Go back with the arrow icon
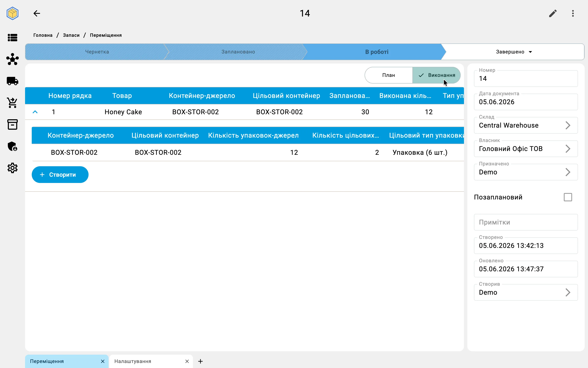 coord(37,13)
